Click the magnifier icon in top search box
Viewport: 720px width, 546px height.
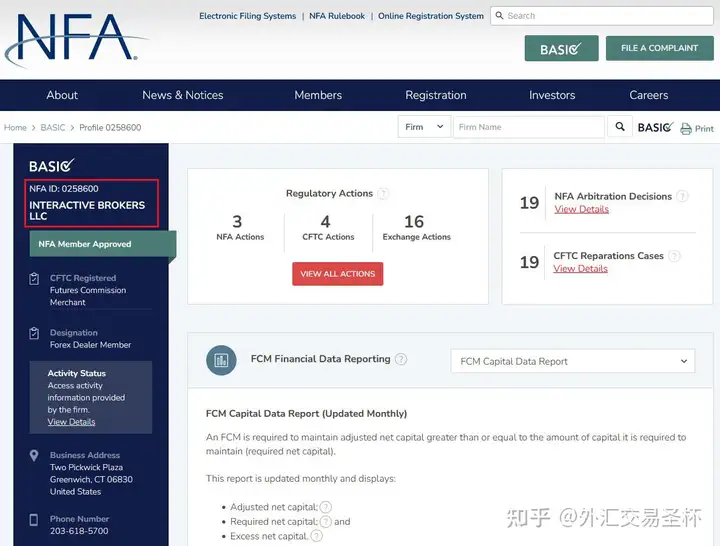pos(499,16)
